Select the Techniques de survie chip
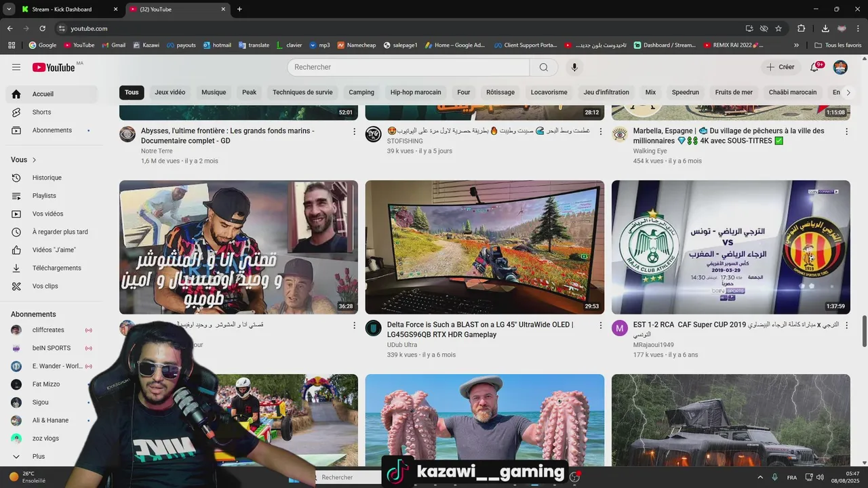Viewport: 868px width, 488px height. (302, 92)
